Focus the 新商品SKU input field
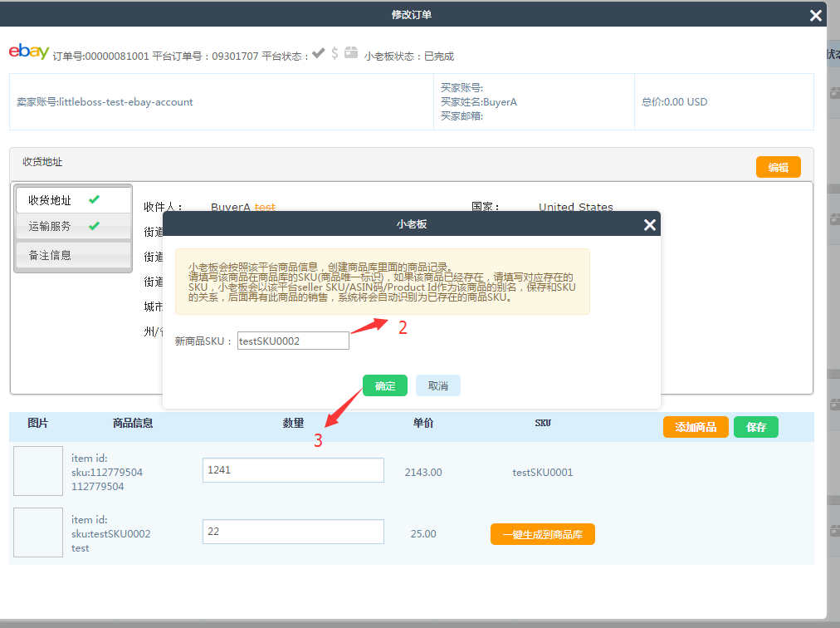This screenshot has height=628, width=840. (x=292, y=341)
